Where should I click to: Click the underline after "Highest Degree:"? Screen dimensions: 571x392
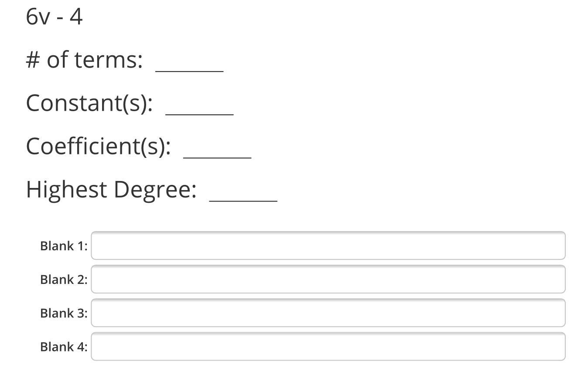point(243,199)
